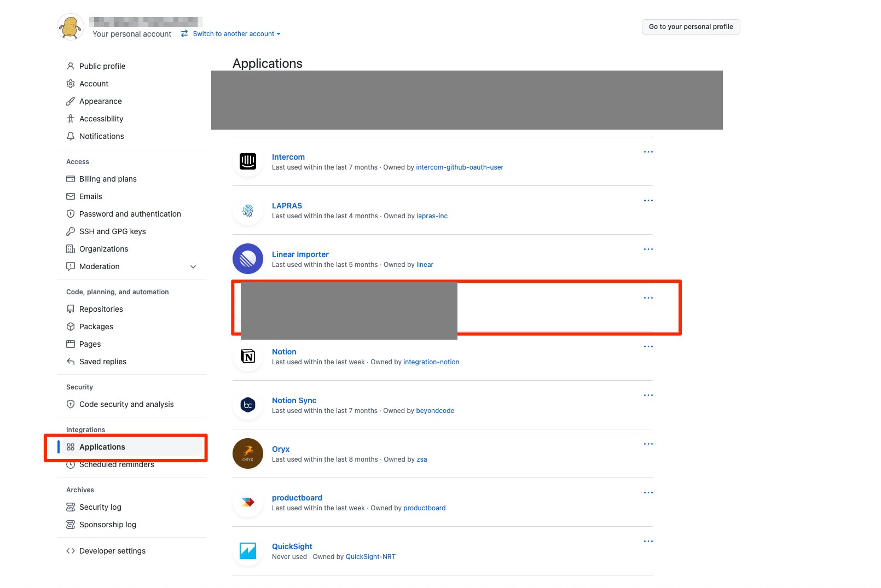The width and height of the screenshot is (881, 588).
Task: Expand the Moderation section chevron
Action: point(193,267)
